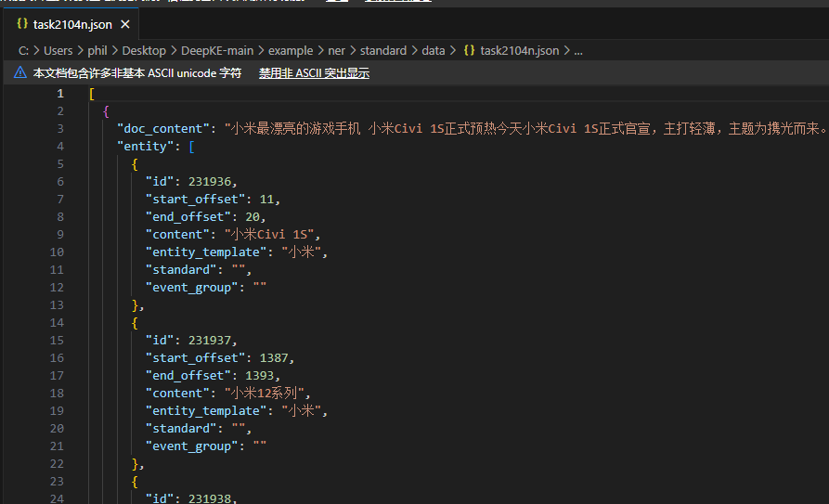Click the "event_group" key on line 12

pos(192,288)
